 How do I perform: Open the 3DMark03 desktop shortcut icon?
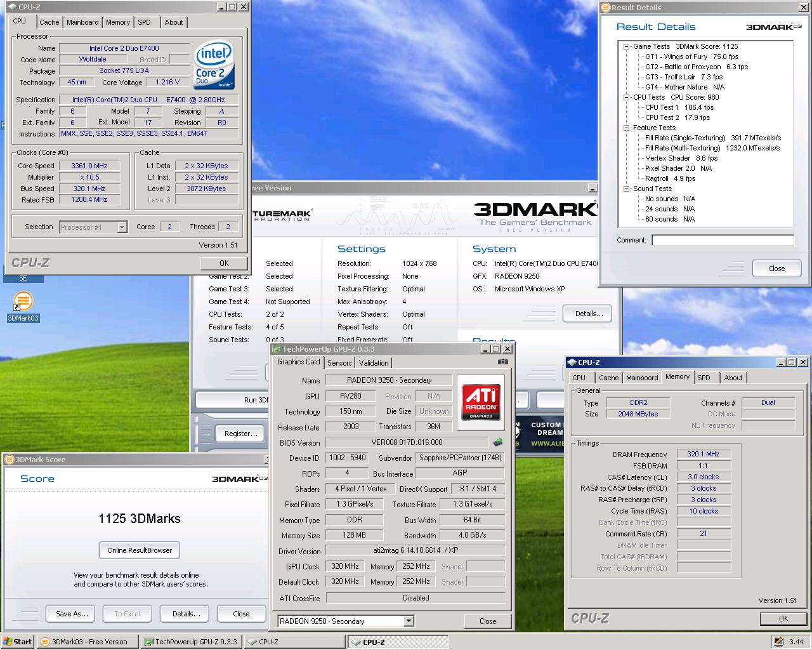[23, 301]
